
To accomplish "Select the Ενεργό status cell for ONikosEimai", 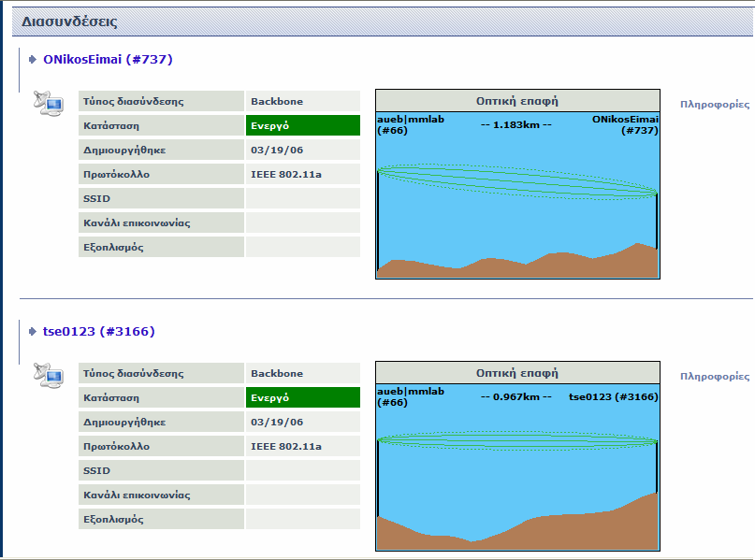I will point(303,125).
